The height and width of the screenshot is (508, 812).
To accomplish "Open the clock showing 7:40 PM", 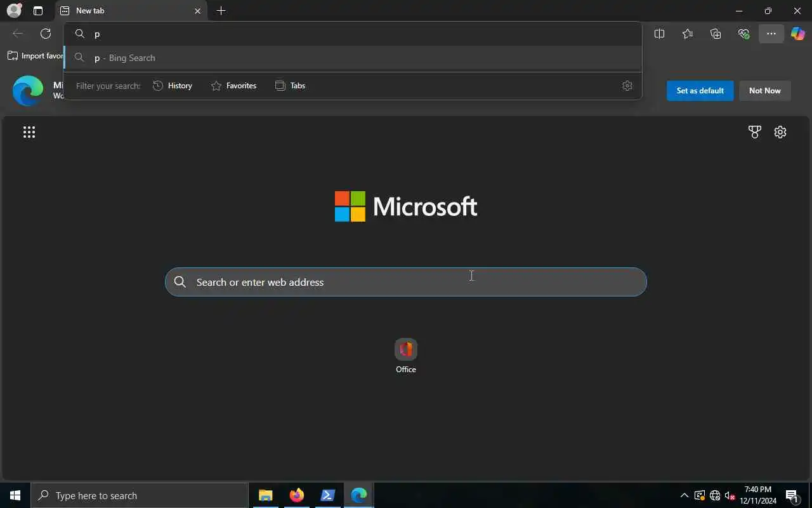I will click(x=758, y=495).
